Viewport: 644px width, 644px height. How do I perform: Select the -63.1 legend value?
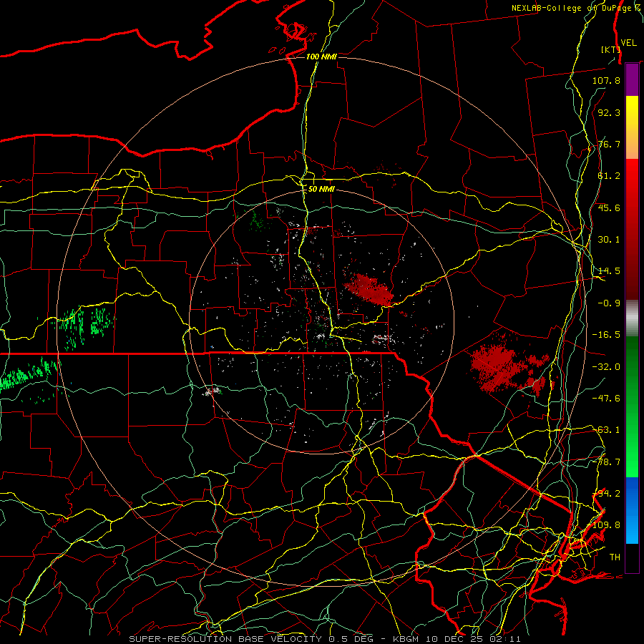[x=606, y=430]
